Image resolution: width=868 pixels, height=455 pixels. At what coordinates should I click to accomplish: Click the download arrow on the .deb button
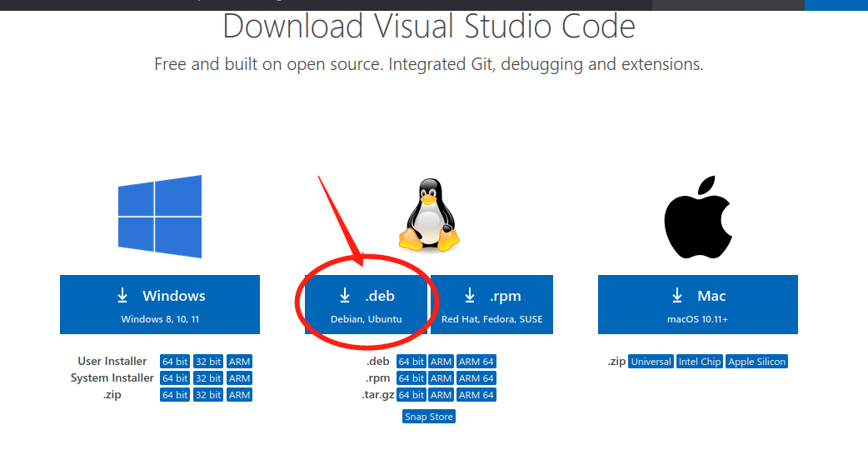point(345,296)
